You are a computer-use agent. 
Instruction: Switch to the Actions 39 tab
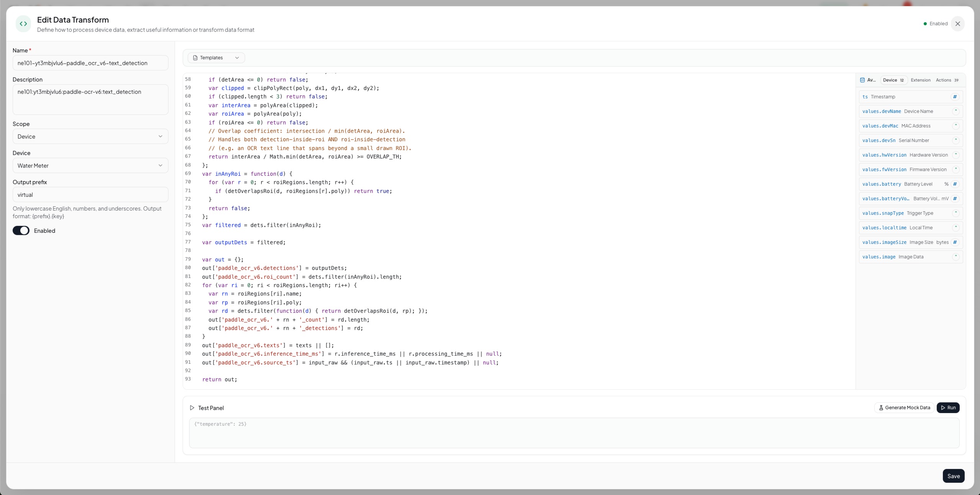pos(947,80)
